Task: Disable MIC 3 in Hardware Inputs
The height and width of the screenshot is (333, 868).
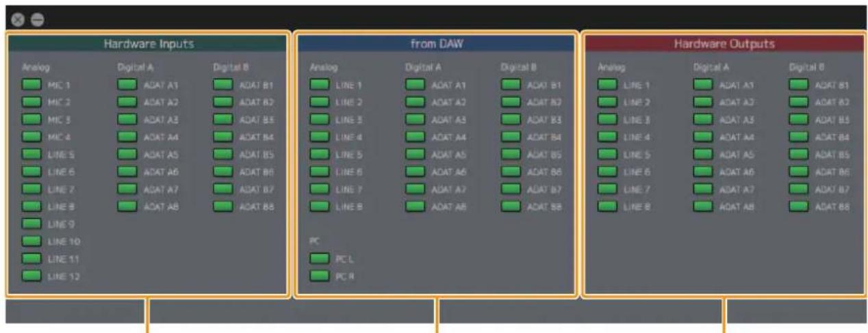Action: 31,120
